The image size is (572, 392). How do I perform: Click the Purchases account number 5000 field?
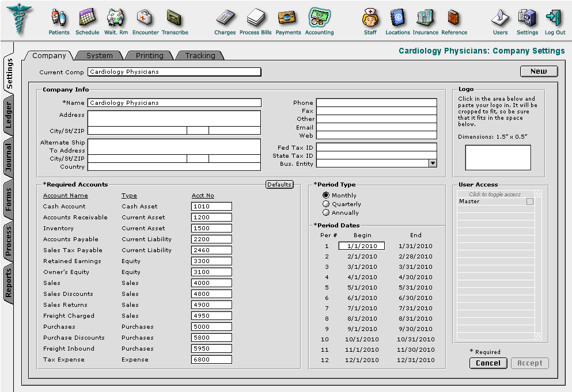(x=211, y=327)
